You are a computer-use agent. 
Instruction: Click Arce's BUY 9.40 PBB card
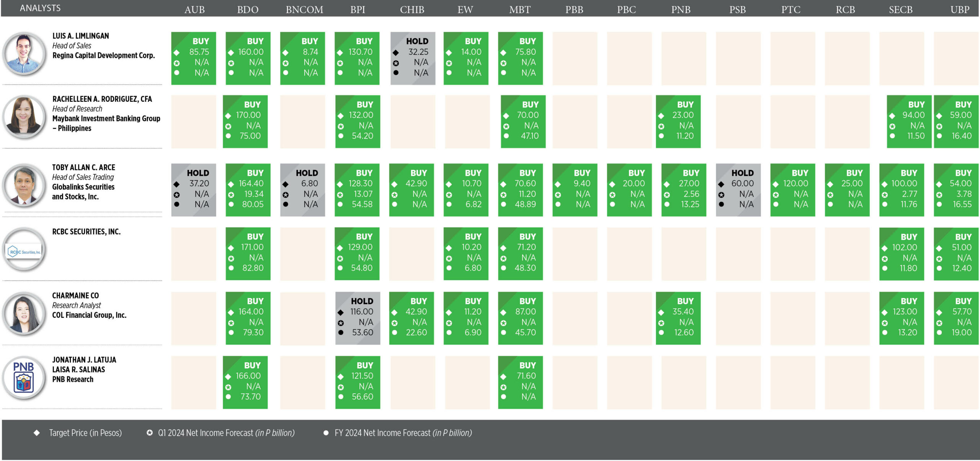tap(575, 190)
